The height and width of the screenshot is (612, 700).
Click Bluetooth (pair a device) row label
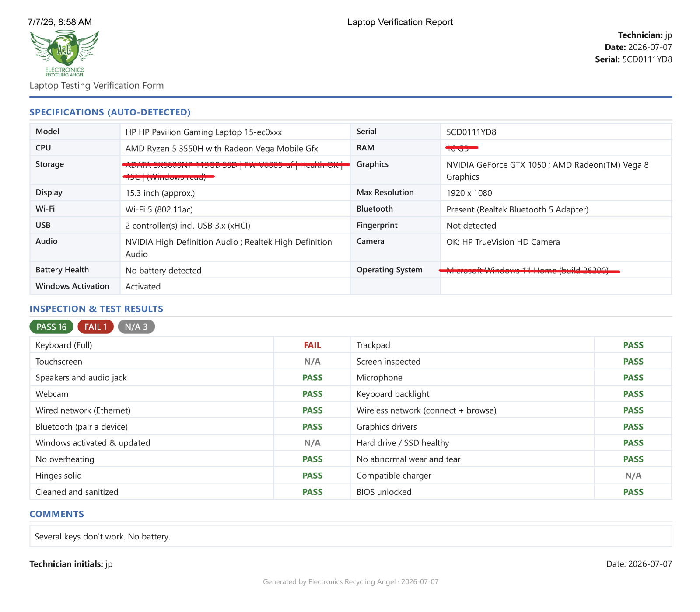82,427
